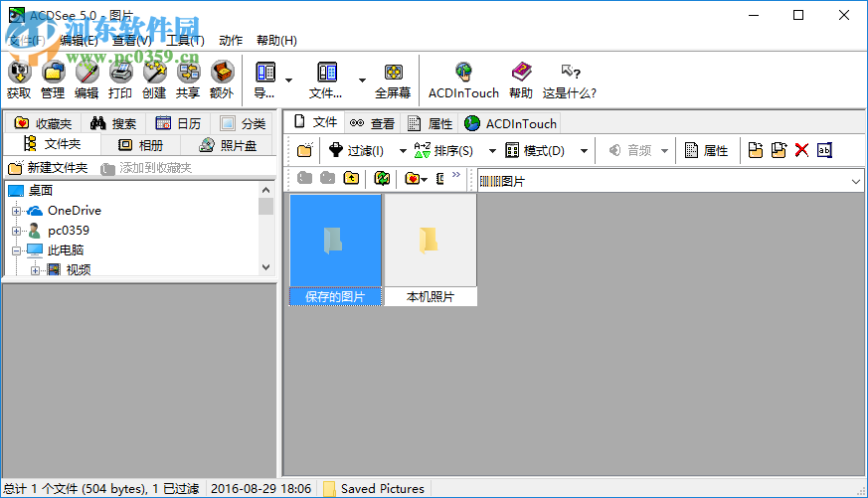Click 新建文件夹 new folder button

(48, 168)
